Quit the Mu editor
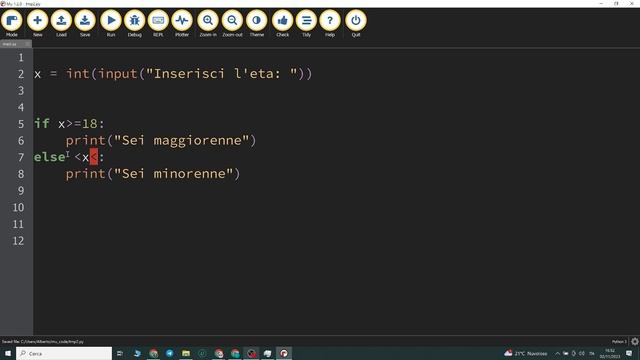The image size is (640, 360). click(x=356, y=24)
